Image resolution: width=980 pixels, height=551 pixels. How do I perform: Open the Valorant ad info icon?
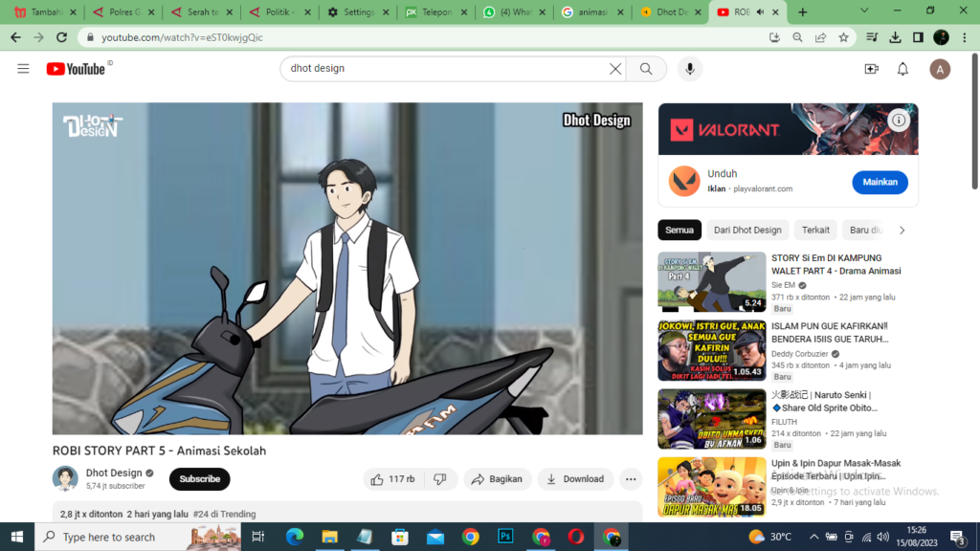click(899, 120)
